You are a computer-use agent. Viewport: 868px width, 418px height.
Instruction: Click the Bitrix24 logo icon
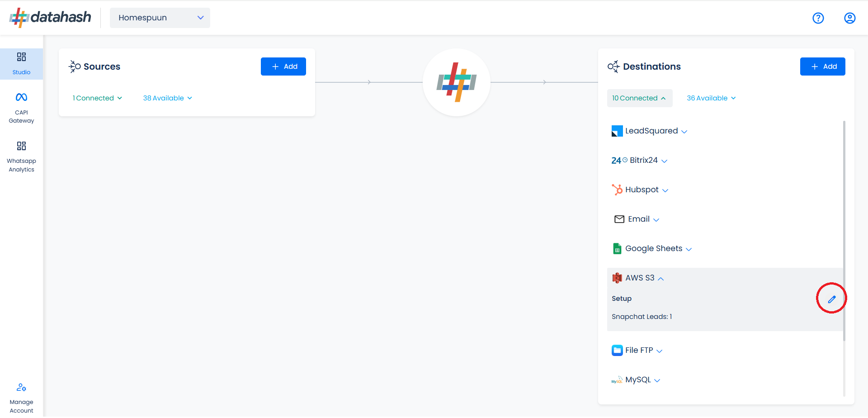(x=619, y=160)
